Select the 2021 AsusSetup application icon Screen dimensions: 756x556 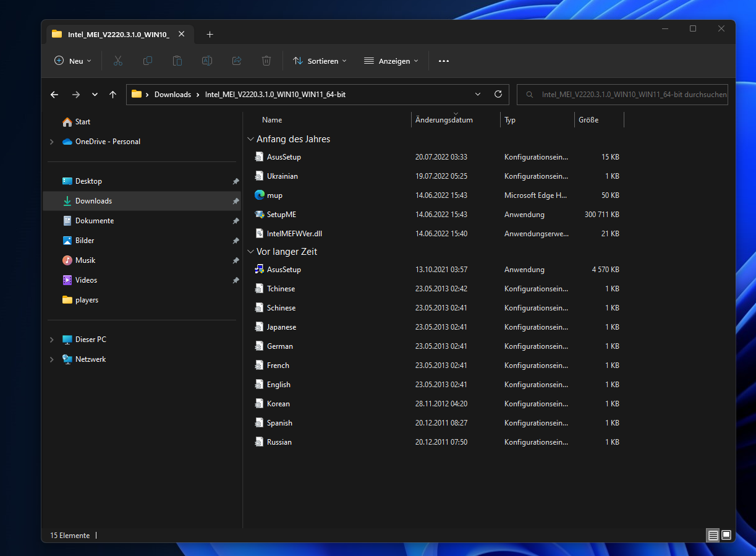coord(260,269)
